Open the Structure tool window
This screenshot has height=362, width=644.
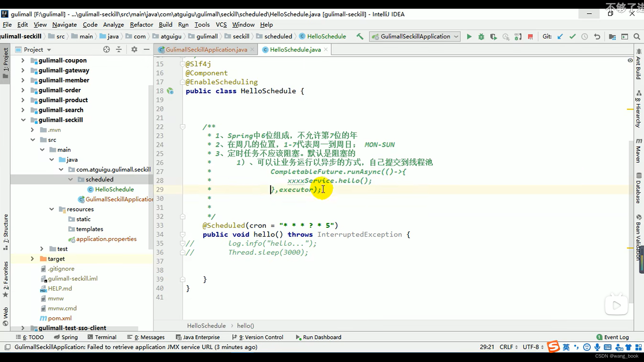coord(6,232)
